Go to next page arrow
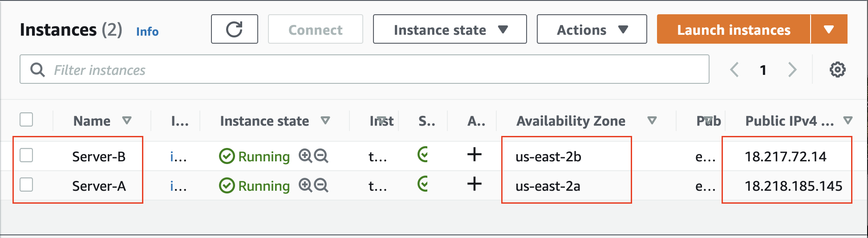 (x=792, y=70)
